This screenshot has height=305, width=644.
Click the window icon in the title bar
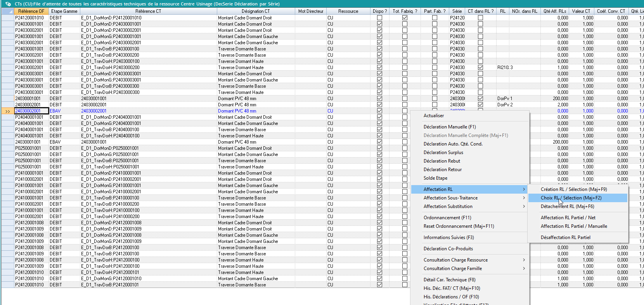(x=8, y=4)
